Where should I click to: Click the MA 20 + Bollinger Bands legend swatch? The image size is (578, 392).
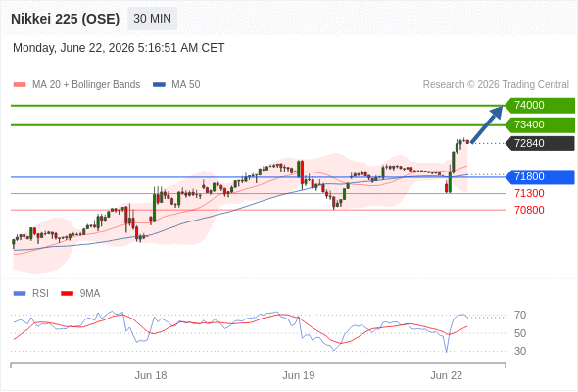click(x=20, y=85)
